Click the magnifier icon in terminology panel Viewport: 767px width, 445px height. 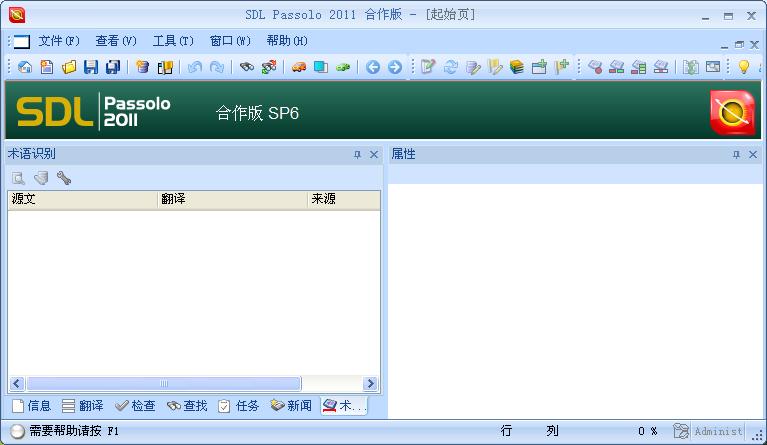coord(19,178)
